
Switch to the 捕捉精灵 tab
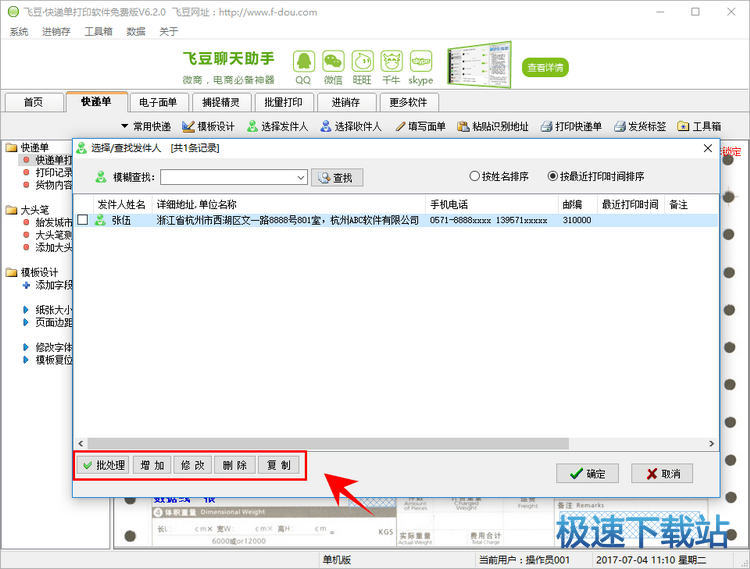221,102
